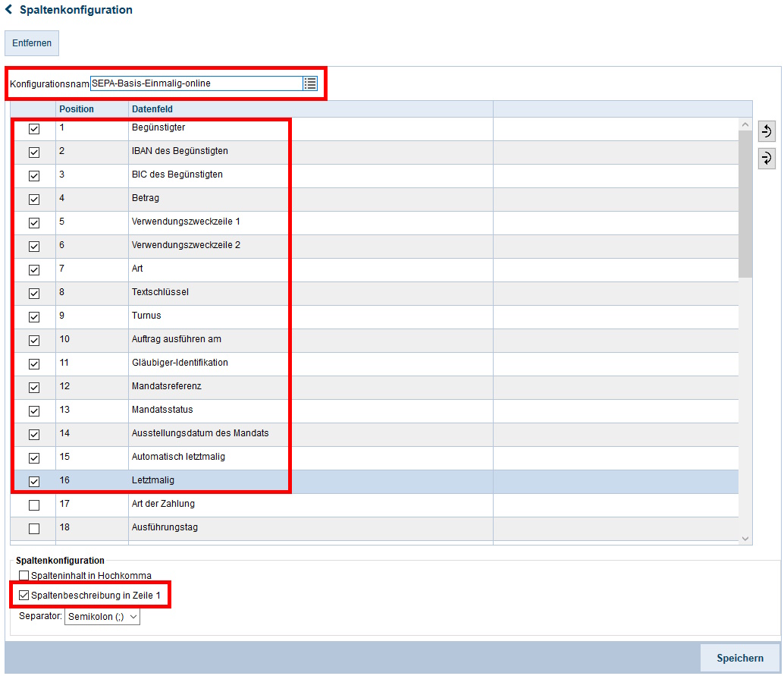Viewport: 784px width, 676px height.
Task: Uncheck the Begünstigter row checkbox
Action: [x=34, y=129]
